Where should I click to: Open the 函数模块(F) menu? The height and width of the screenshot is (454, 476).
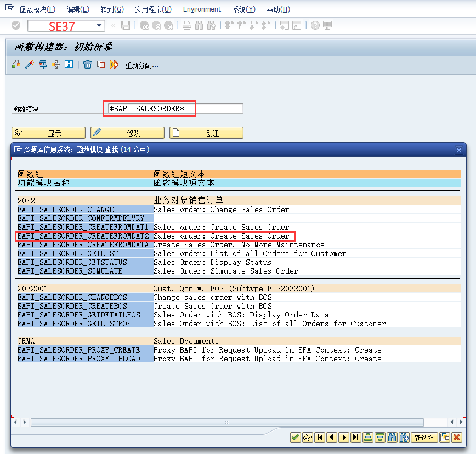[38, 9]
